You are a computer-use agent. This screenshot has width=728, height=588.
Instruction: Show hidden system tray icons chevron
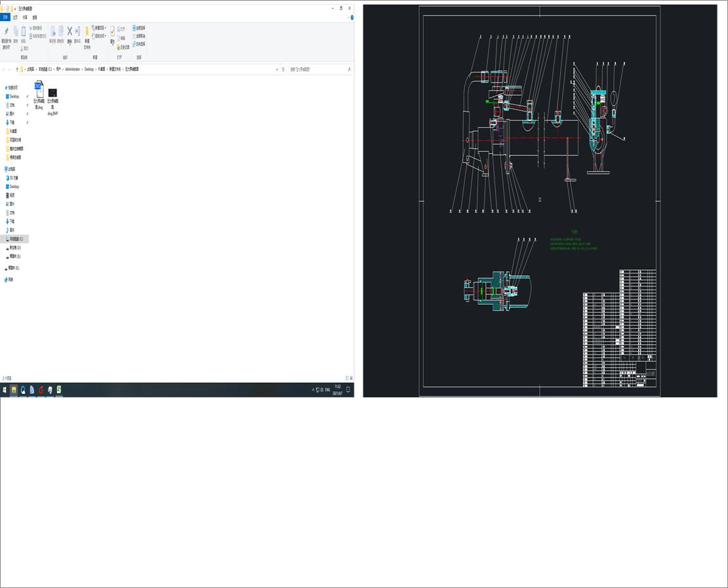(x=313, y=390)
